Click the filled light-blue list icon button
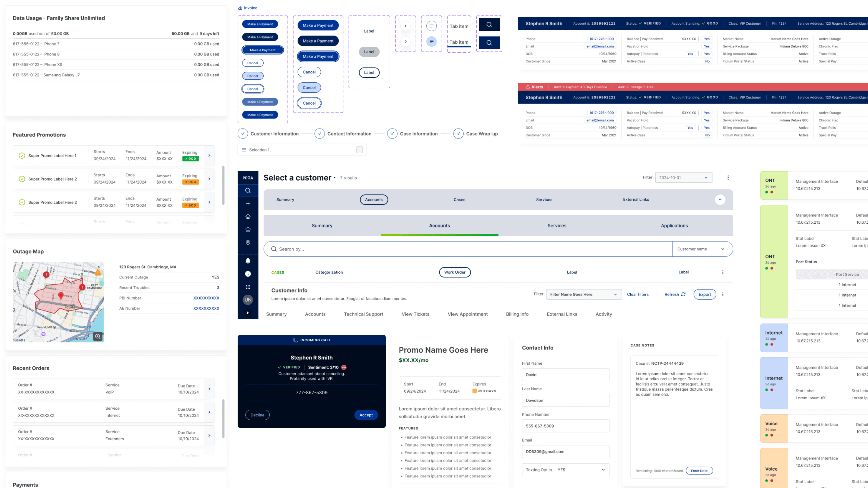This screenshot has height=488, width=868. click(x=431, y=41)
